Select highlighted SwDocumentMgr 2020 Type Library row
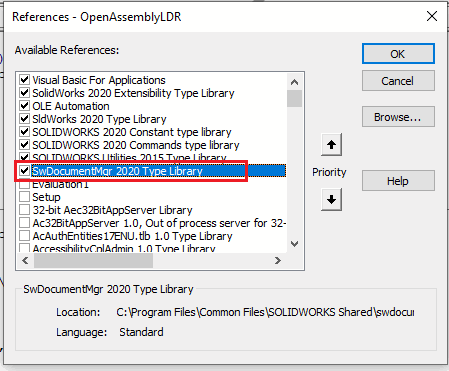The height and width of the screenshot is (371, 449). [158, 171]
